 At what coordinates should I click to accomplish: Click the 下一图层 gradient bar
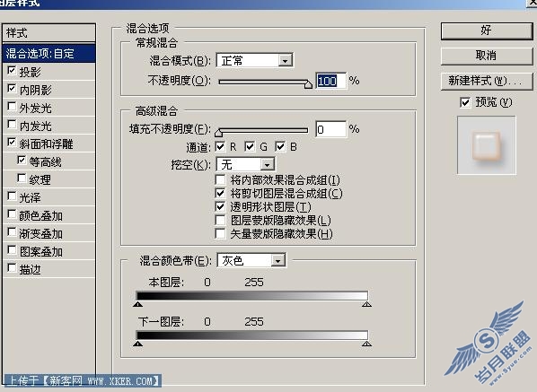point(252,335)
